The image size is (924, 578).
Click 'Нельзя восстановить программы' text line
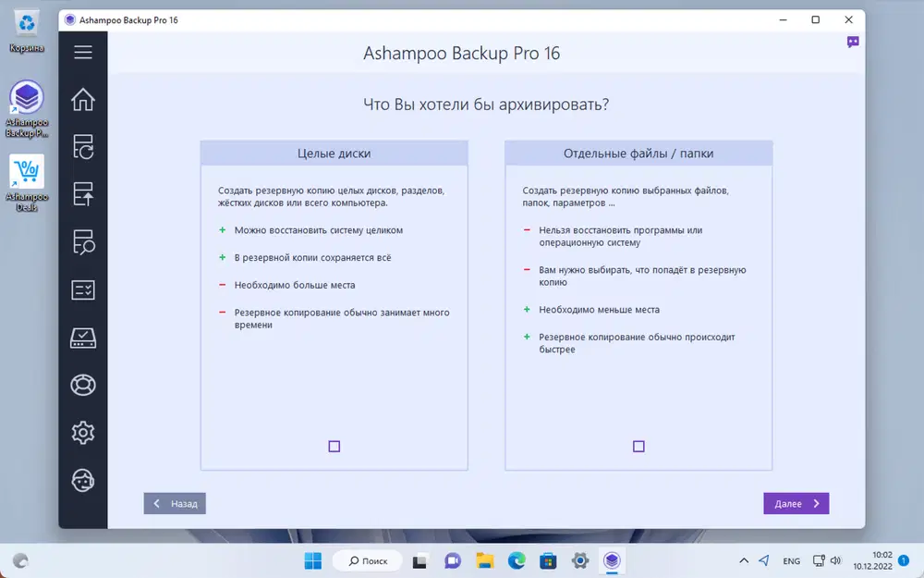tap(621, 230)
